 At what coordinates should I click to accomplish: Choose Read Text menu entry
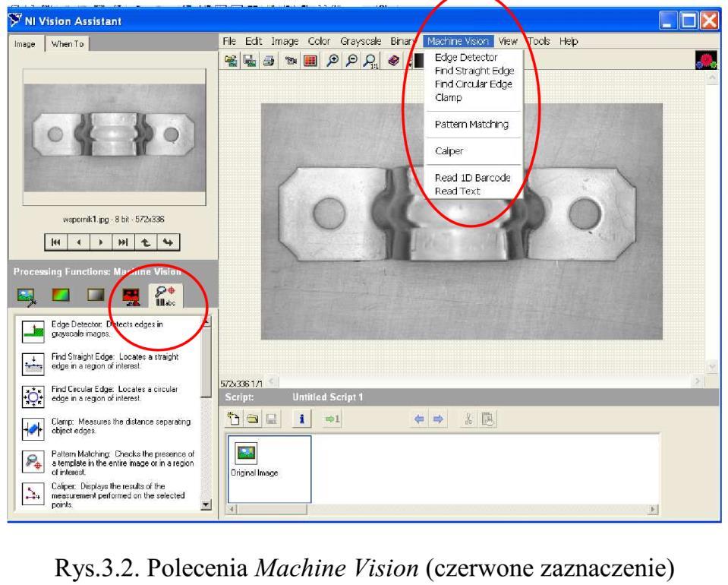[x=457, y=191]
